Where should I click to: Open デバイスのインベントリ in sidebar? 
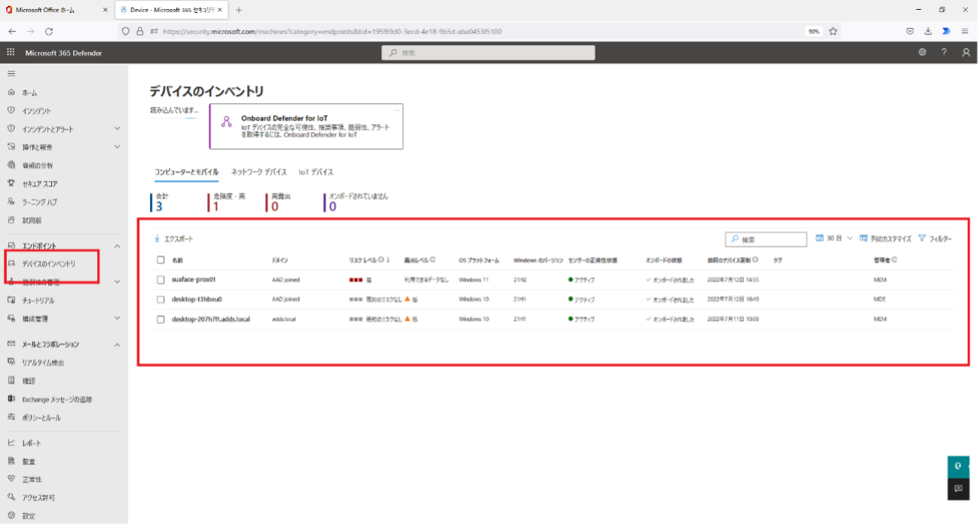[x=48, y=264]
